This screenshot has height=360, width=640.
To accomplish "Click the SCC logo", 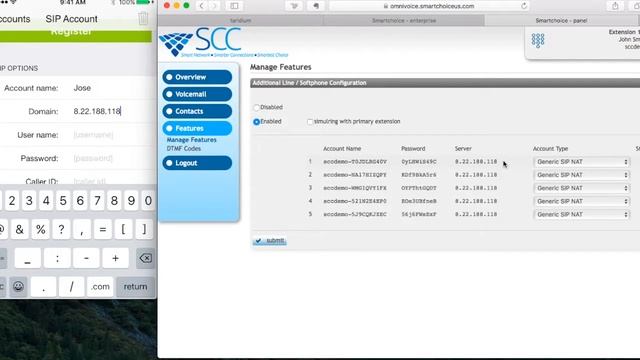I will pos(223,42).
